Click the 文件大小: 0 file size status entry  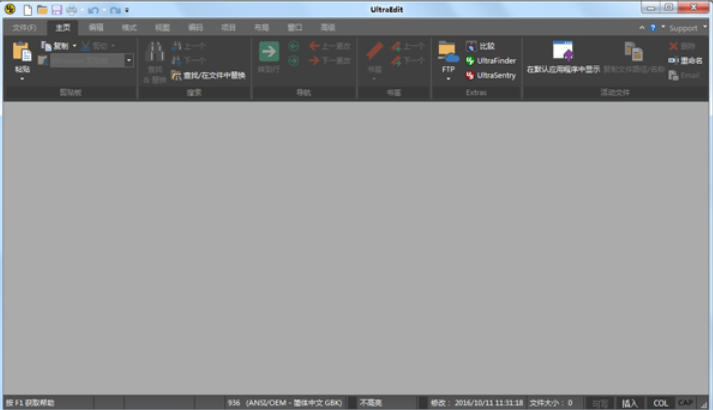[551, 403]
